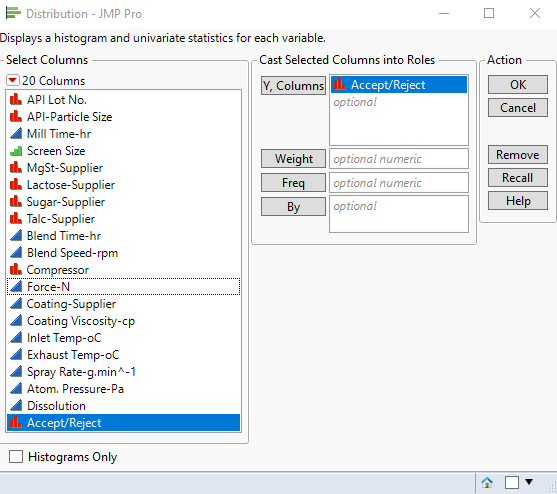557x494 pixels.
Task: Click the By role button
Action: click(x=293, y=206)
